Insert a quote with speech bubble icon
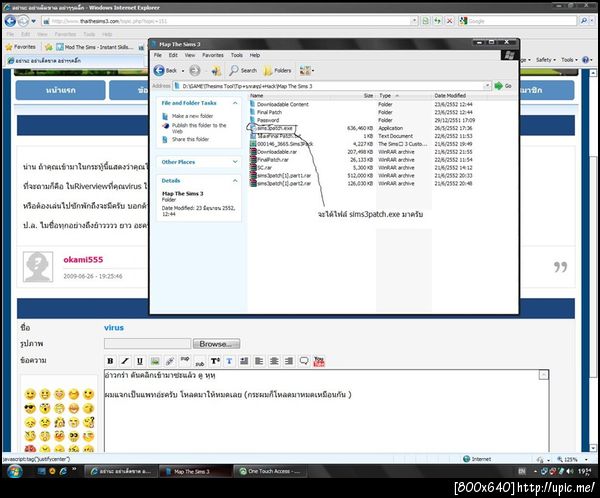600x498 pixels. (x=304, y=361)
